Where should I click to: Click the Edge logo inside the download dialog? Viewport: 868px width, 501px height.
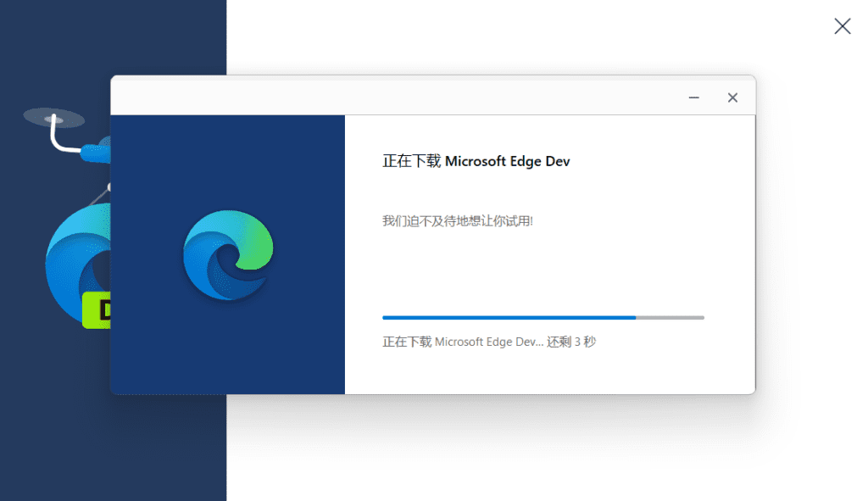coord(228,255)
